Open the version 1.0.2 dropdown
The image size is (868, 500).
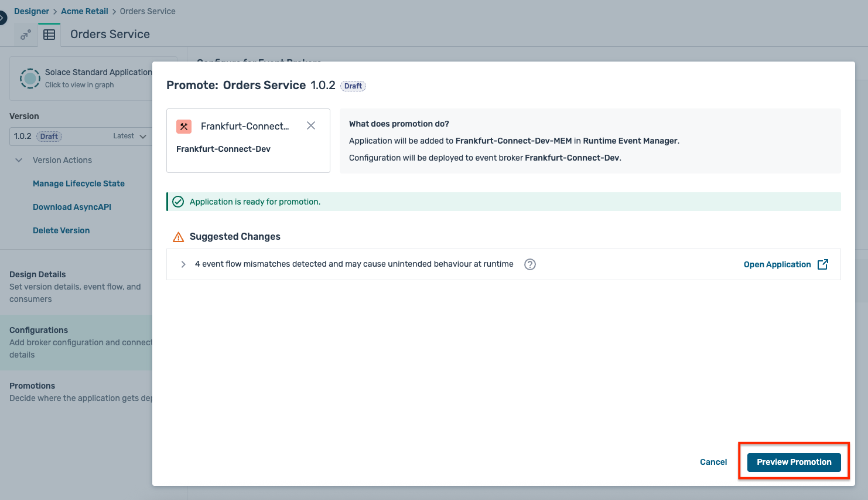(145, 135)
